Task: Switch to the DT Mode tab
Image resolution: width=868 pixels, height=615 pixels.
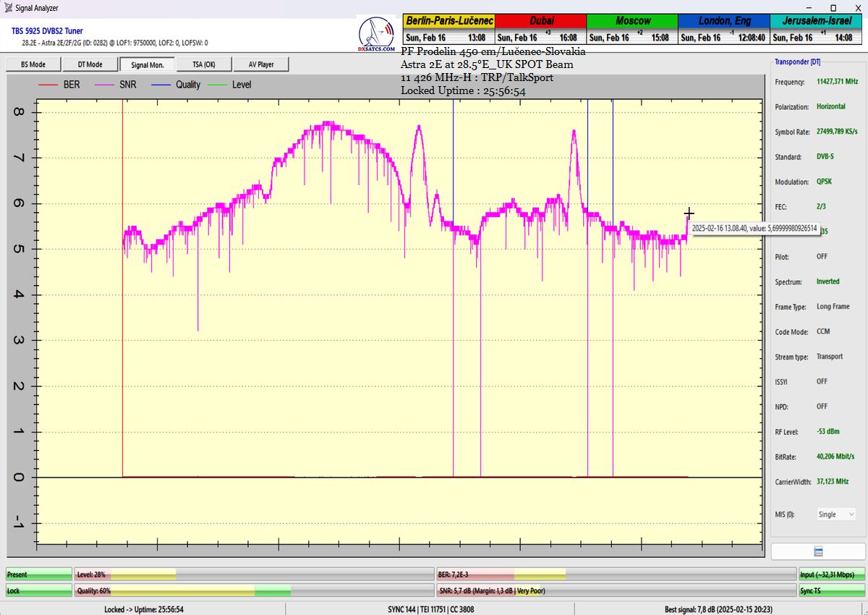Action: click(90, 64)
